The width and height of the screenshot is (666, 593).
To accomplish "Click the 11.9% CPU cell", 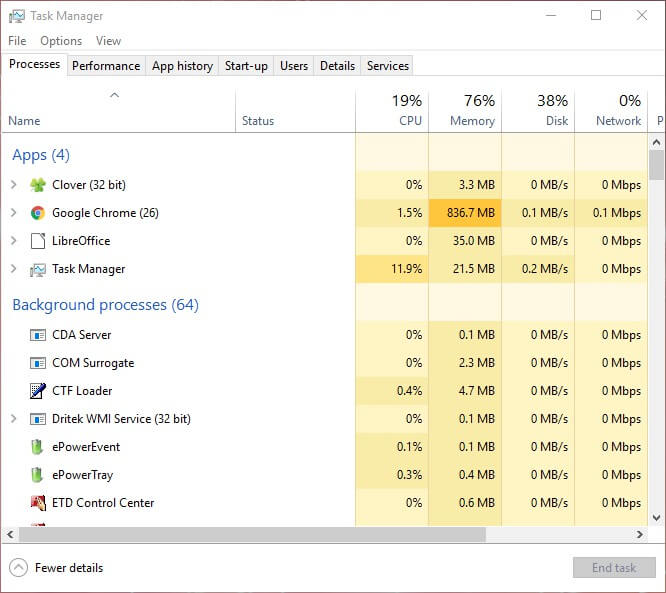I will (x=392, y=269).
